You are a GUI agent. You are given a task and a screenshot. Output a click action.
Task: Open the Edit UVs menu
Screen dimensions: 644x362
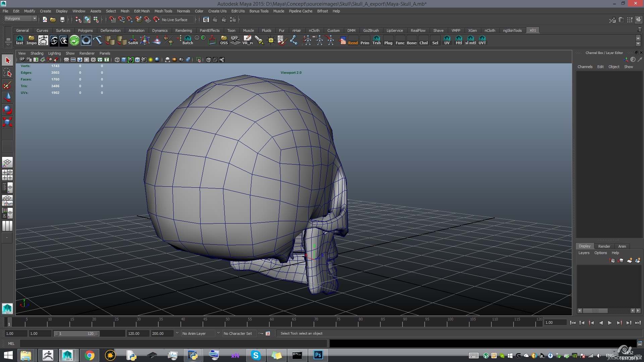(x=238, y=11)
